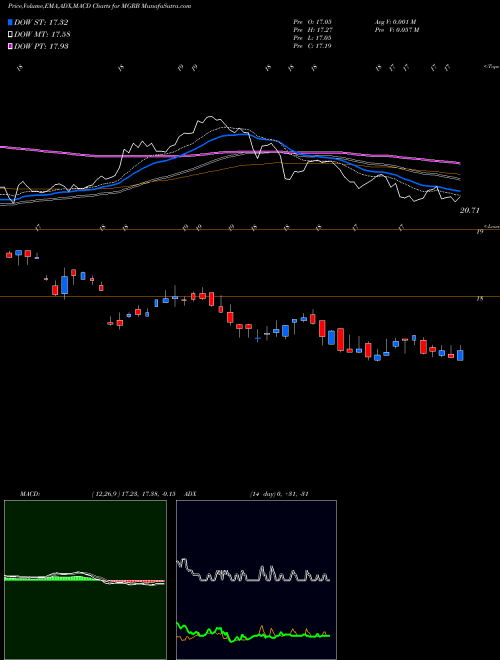This screenshot has width=500, height=660.
Task: Select the chart title mentioning MunafaSutra.com
Action: (x=99, y=6)
